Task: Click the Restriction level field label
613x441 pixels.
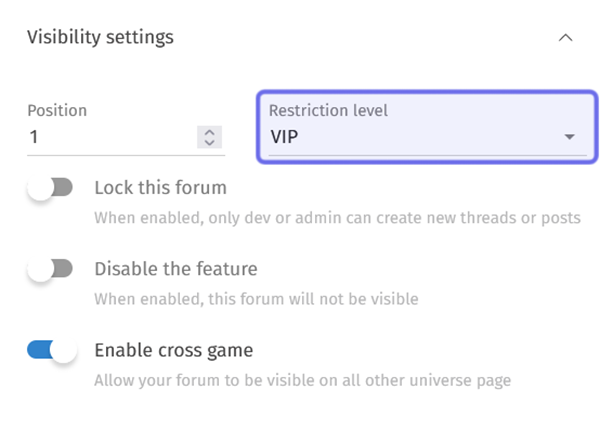Action: pyautogui.click(x=328, y=110)
